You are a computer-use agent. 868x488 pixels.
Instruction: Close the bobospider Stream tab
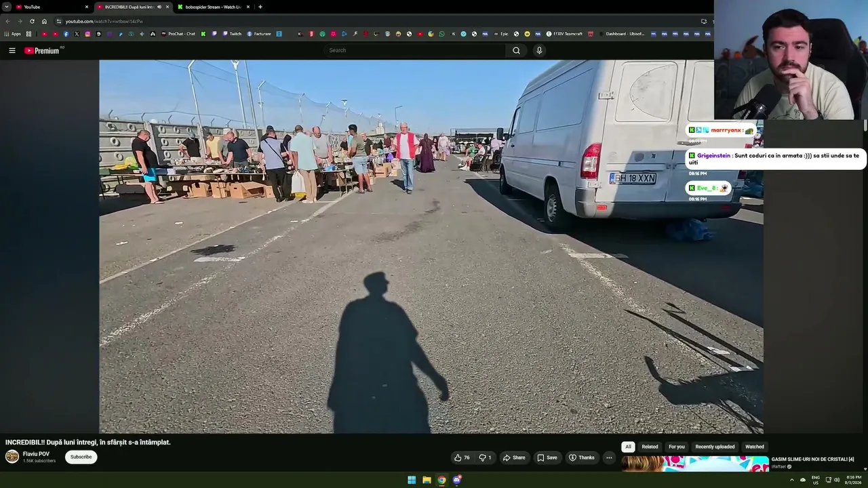click(248, 7)
